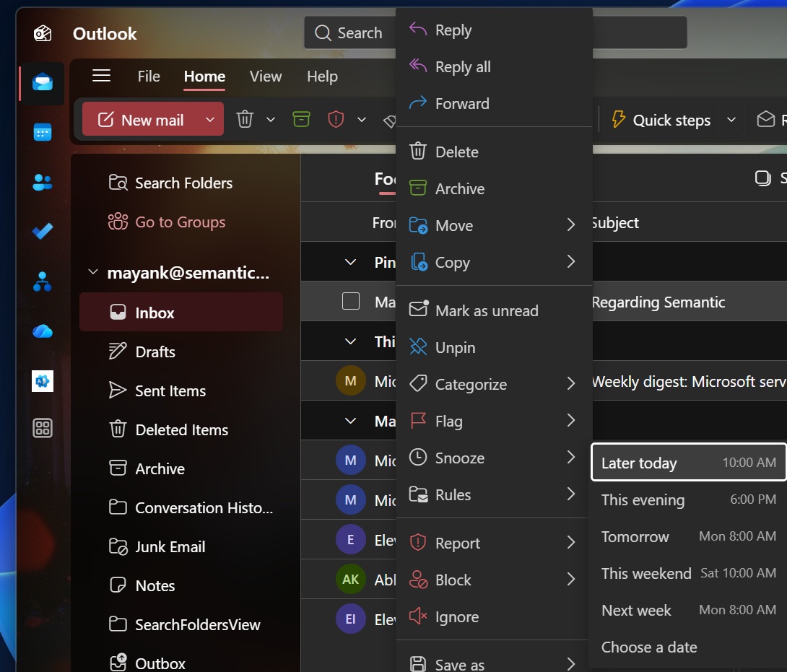Click the envelope read/unread icon in ribbon
Screen dimensions: 787x672
[x=766, y=119]
